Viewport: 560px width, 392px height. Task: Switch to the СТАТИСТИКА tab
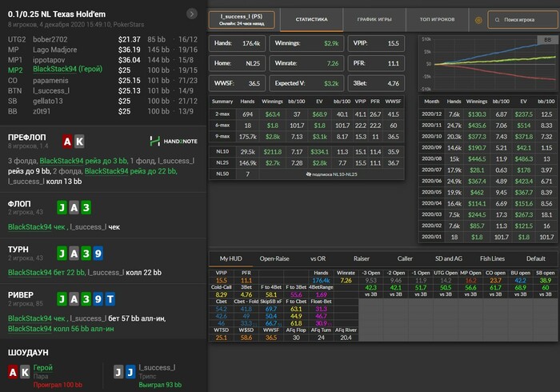click(311, 20)
